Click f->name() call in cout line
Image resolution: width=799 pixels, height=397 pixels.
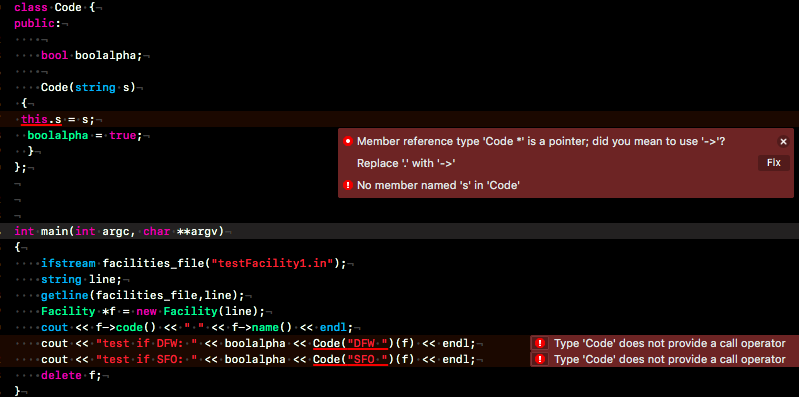[261, 327]
